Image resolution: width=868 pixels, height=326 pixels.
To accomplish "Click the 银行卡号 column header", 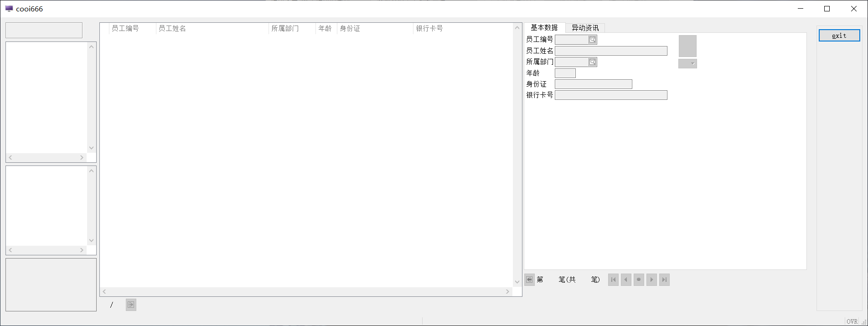I will [x=463, y=28].
